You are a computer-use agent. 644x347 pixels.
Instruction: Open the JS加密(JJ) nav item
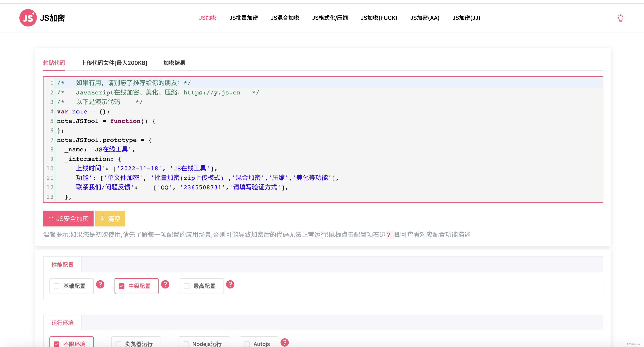[466, 18]
